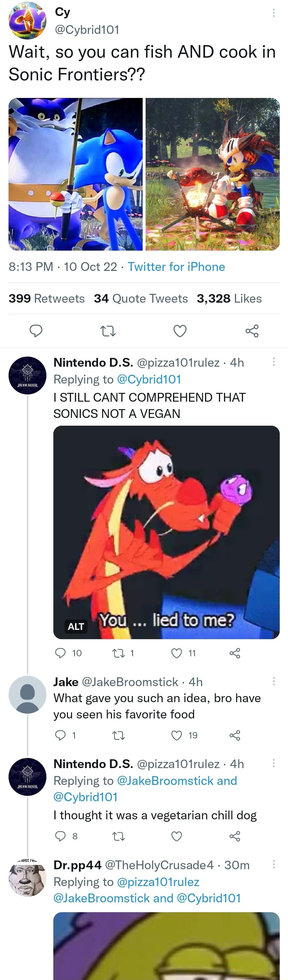Like Cy's Sonic Frontiers tweet
The image size is (288, 980).
click(x=180, y=331)
